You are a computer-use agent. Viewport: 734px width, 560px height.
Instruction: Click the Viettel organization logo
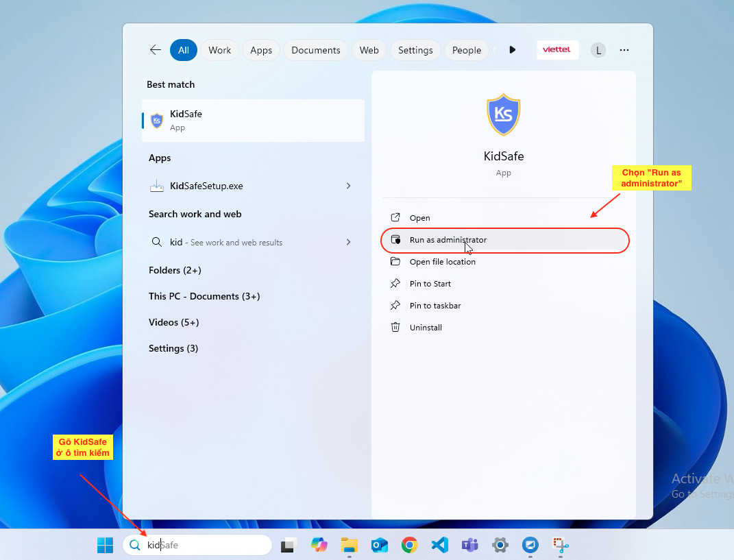[x=557, y=50]
